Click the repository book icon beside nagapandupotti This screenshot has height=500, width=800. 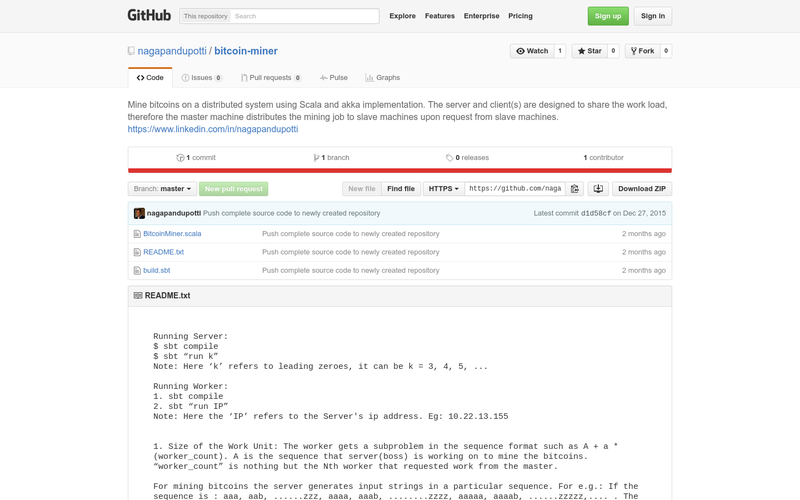[131, 51]
